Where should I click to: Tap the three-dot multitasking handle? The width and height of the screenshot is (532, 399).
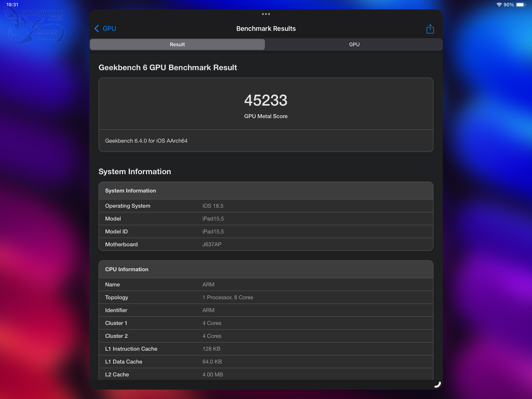(x=266, y=14)
